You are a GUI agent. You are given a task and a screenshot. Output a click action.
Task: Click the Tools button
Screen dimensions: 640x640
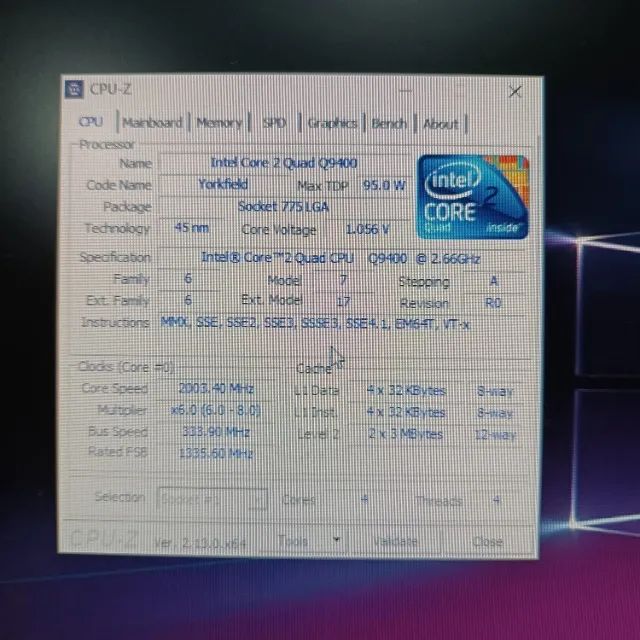293,541
